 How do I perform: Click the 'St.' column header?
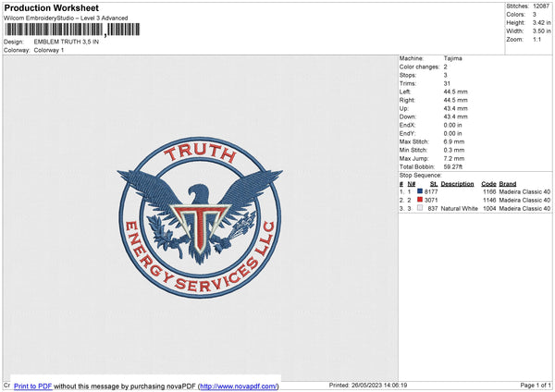click(x=434, y=184)
